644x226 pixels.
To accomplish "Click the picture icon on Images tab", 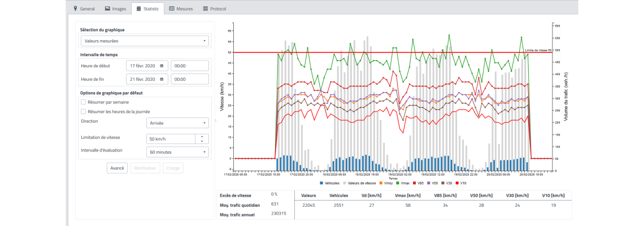I will point(107,9).
